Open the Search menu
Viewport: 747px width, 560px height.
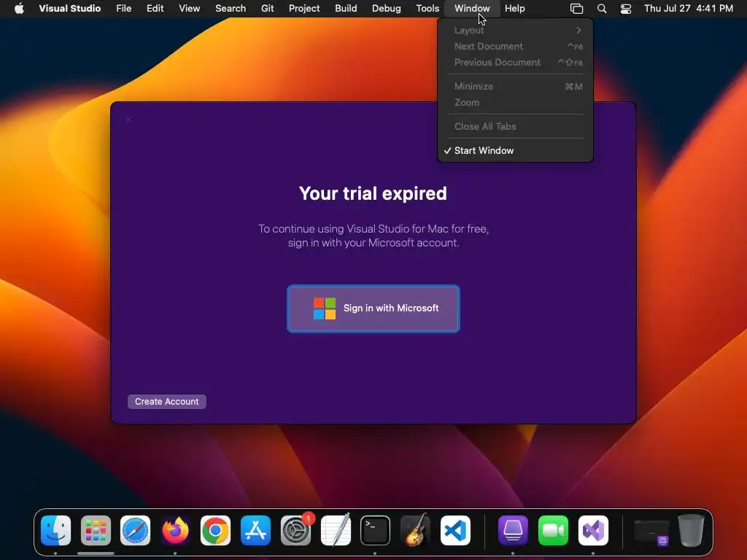point(231,8)
